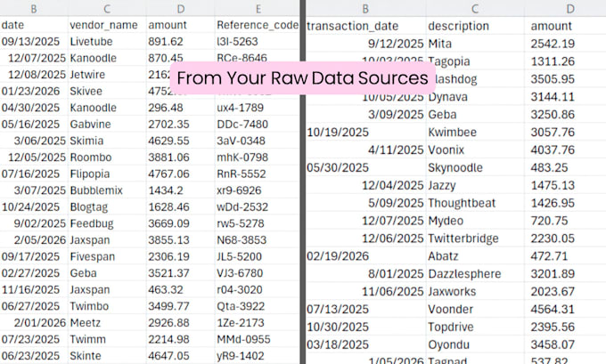Select reference code r04-3020
The height and width of the screenshot is (364, 606).
[x=257, y=290]
